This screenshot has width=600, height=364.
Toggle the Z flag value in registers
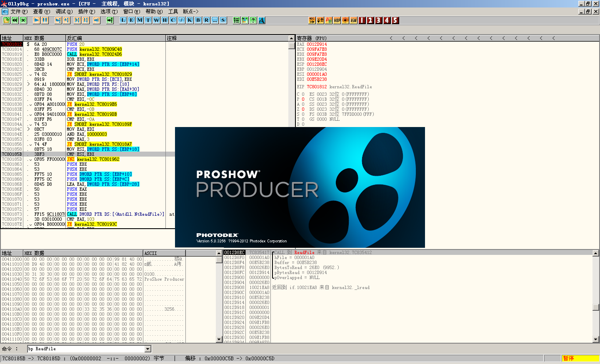click(303, 109)
